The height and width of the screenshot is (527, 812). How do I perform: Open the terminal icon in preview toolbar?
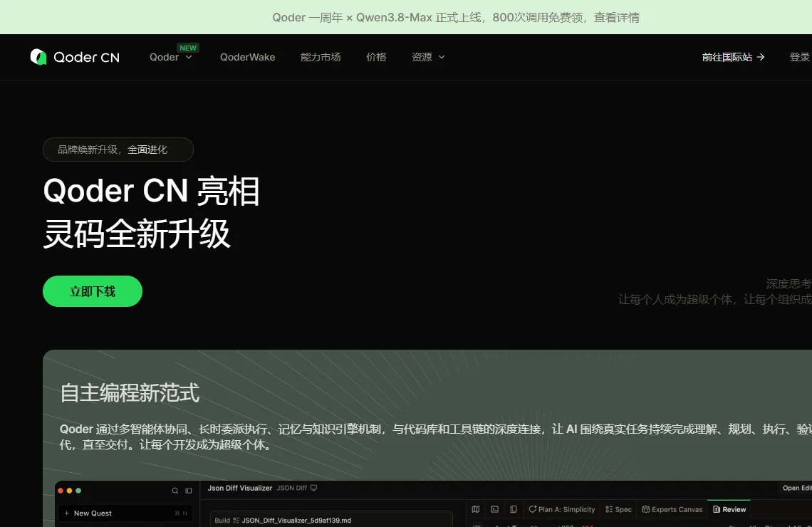pyautogui.click(x=494, y=509)
